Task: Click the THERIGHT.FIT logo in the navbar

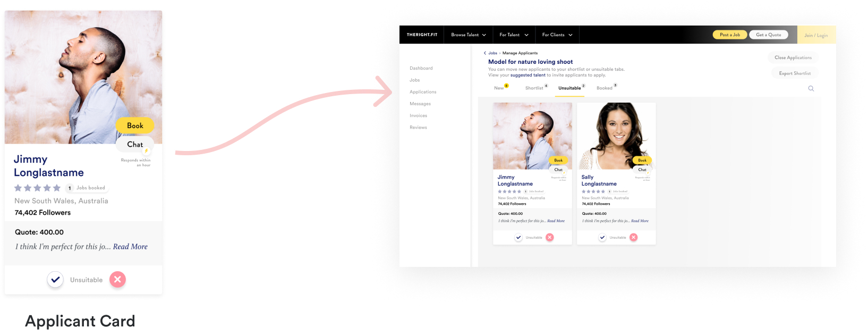Action: 422,35
